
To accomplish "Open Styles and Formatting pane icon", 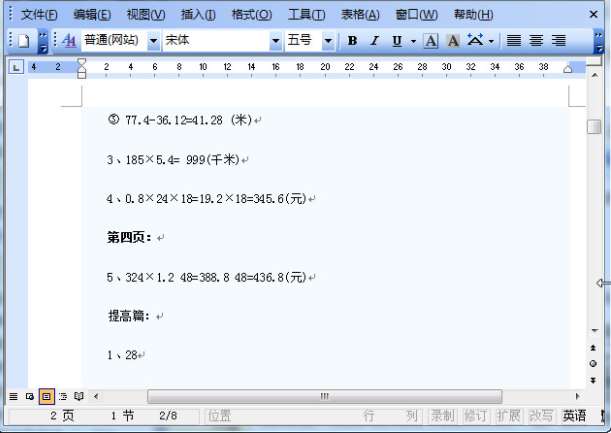I will point(69,41).
